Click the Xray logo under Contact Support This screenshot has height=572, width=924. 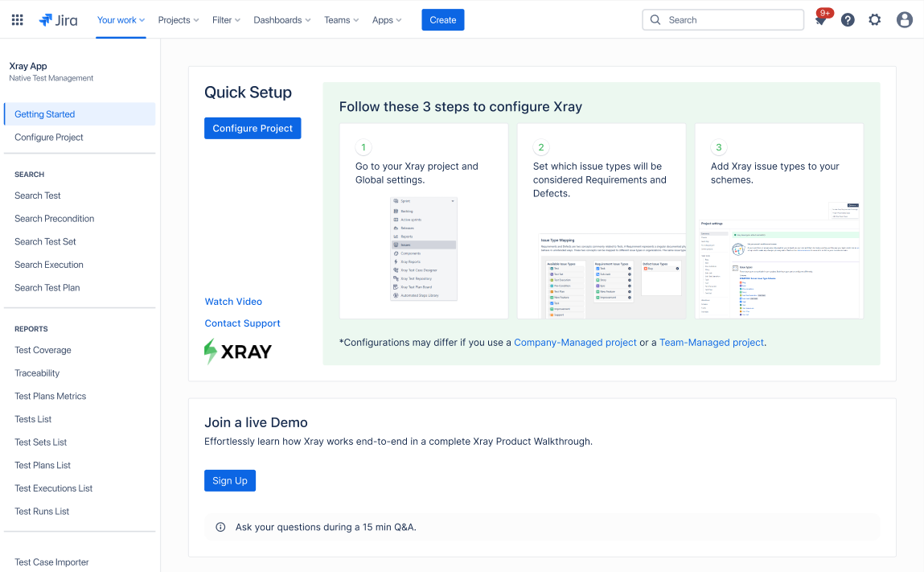pos(238,352)
